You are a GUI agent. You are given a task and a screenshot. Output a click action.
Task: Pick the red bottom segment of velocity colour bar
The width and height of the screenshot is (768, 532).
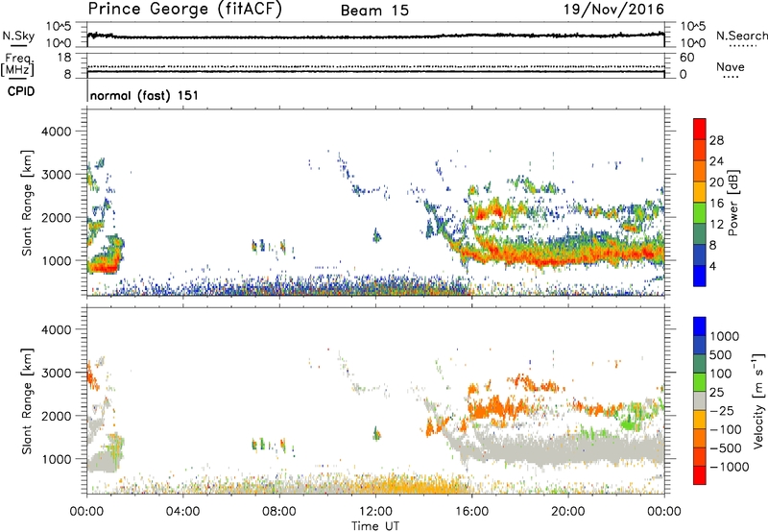pyautogui.click(x=700, y=475)
